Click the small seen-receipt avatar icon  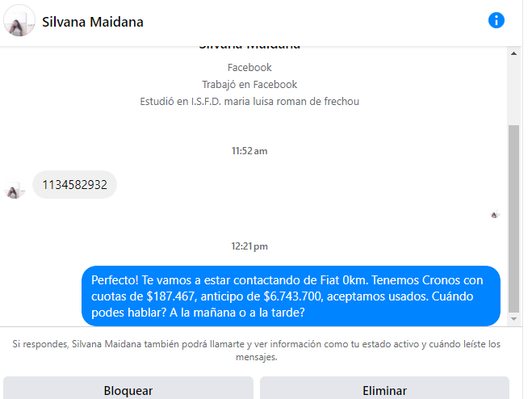(x=495, y=215)
